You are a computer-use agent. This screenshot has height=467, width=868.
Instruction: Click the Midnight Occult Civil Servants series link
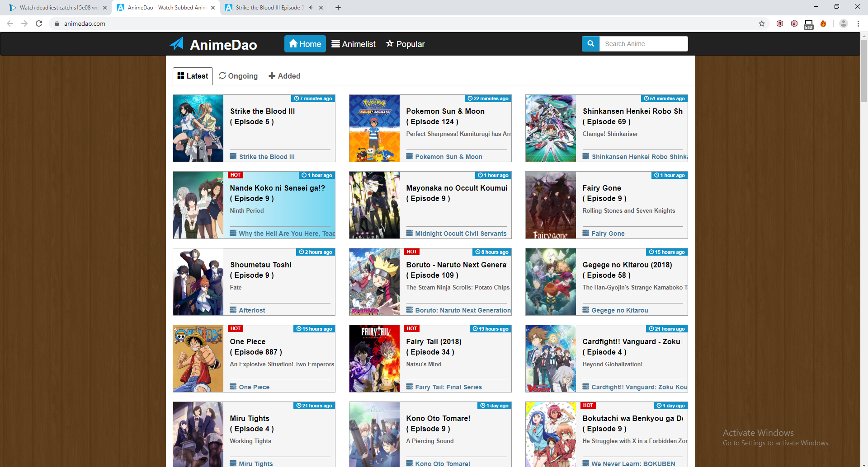[x=461, y=233]
